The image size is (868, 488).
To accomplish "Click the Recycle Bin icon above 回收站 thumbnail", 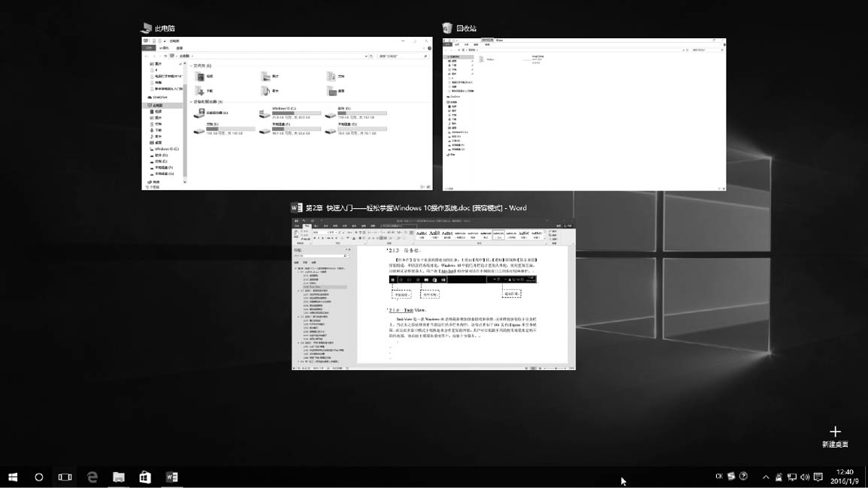I will pyautogui.click(x=447, y=28).
